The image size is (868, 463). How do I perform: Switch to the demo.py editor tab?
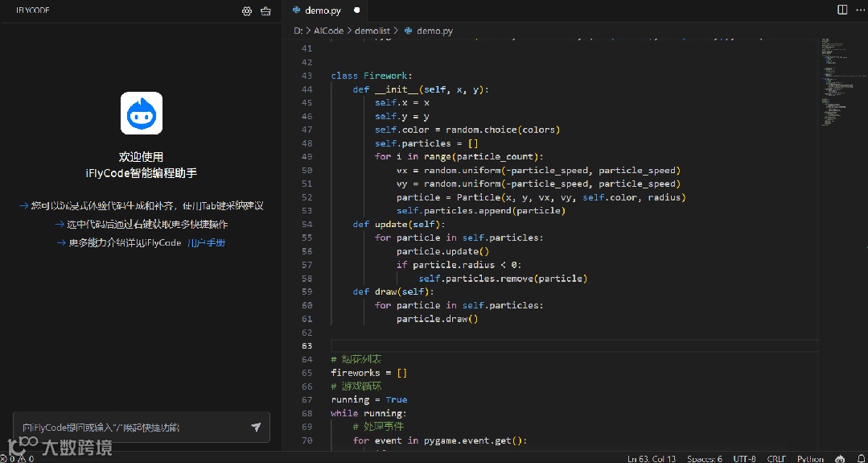322,10
